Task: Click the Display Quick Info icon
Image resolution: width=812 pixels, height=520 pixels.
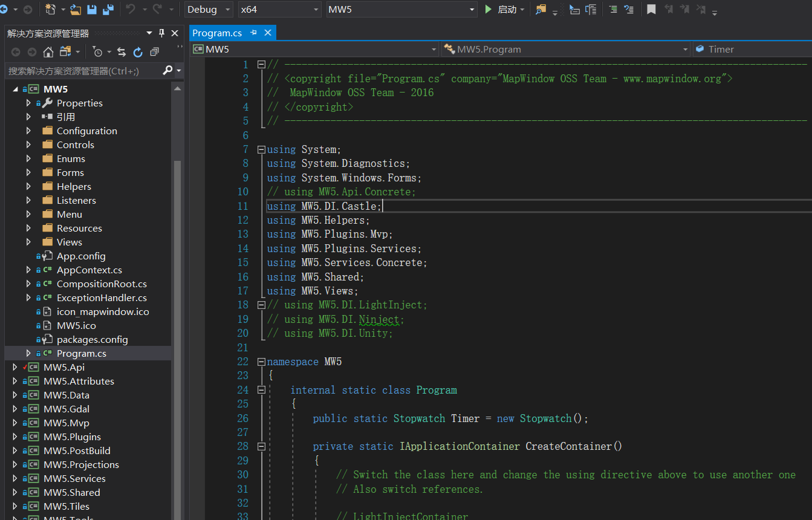Action: (613, 10)
